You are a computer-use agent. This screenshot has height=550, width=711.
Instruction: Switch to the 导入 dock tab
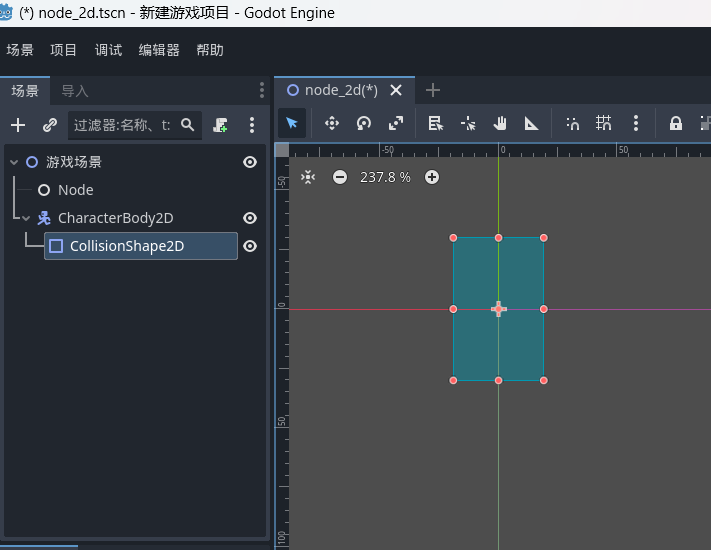[75, 91]
